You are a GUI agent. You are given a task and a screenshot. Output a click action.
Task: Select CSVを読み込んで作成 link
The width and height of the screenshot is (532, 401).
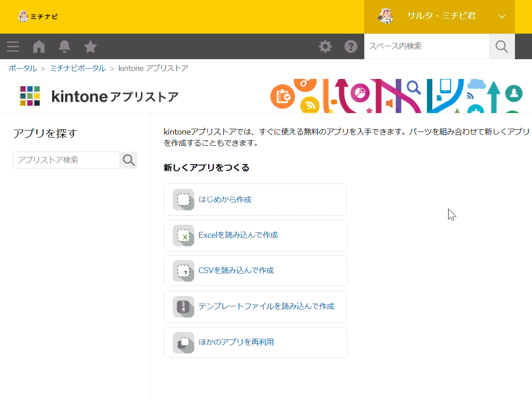236,270
